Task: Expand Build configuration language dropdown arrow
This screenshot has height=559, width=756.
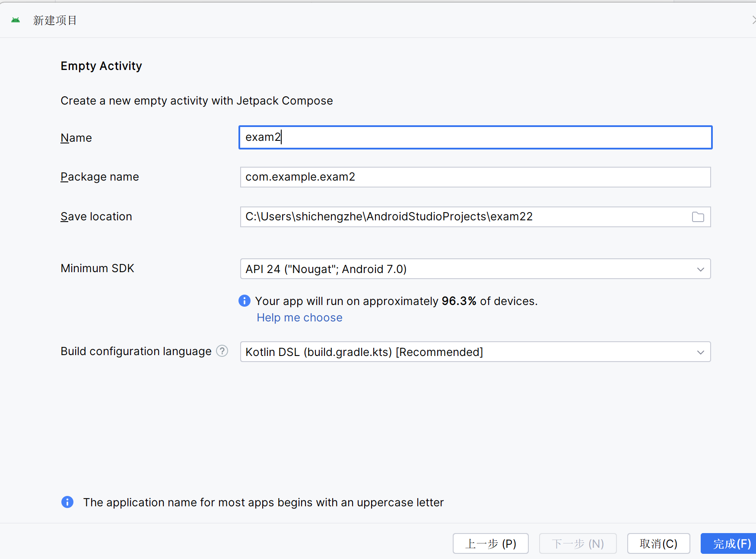Action: tap(700, 352)
